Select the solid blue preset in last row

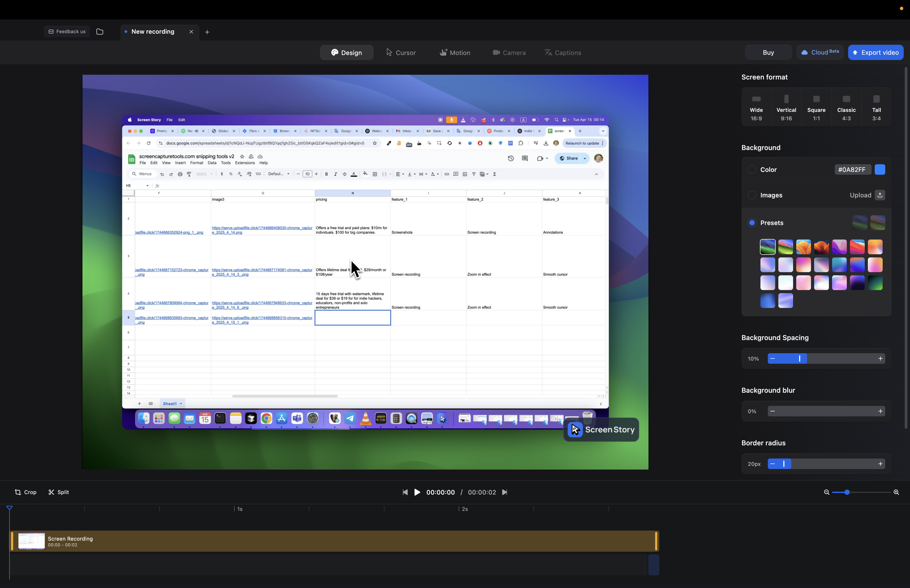pyautogui.click(x=768, y=301)
